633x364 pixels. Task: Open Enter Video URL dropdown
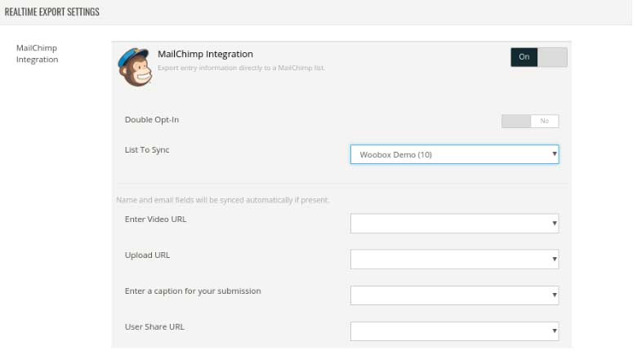click(x=455, y=224)
